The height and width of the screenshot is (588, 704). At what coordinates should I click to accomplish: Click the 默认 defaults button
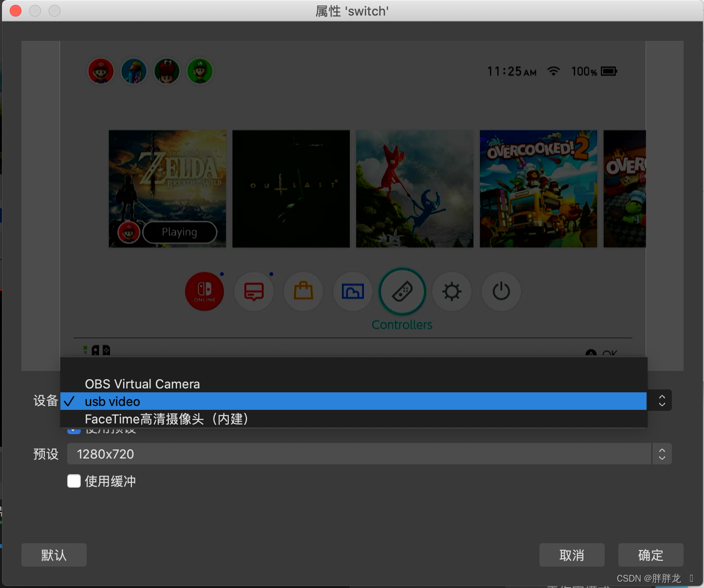[54, 555]
